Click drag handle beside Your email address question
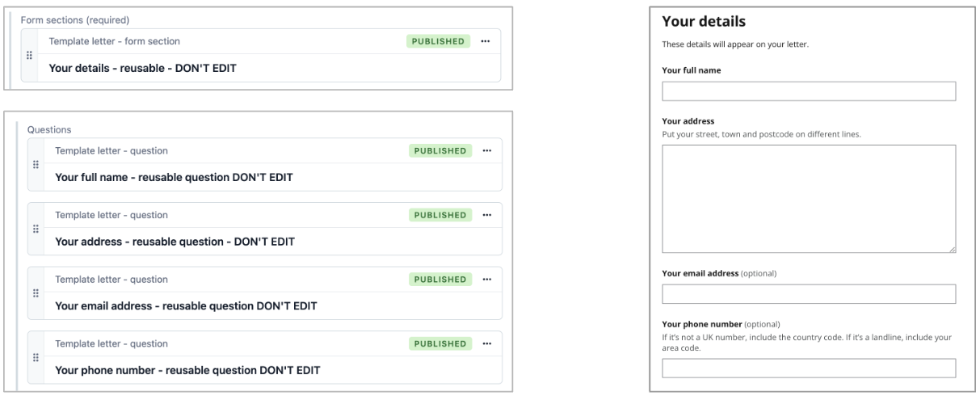 click(x=35, y=293)
